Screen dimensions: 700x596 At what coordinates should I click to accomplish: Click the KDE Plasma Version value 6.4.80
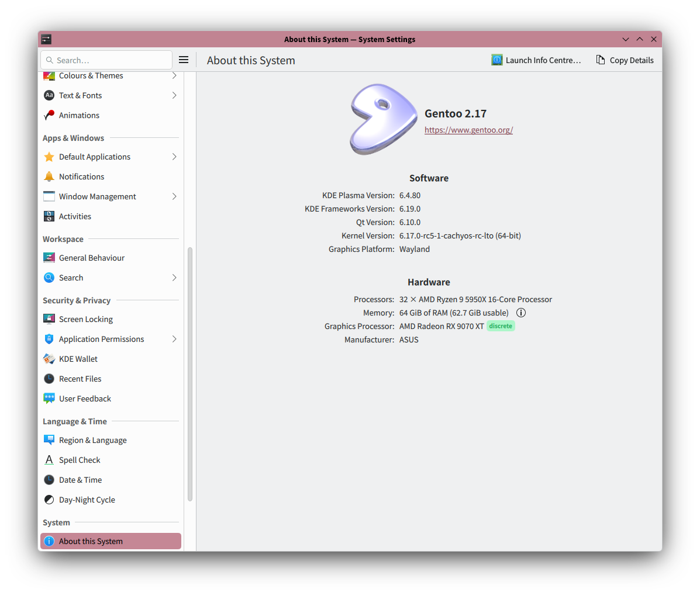pos(410,195)
